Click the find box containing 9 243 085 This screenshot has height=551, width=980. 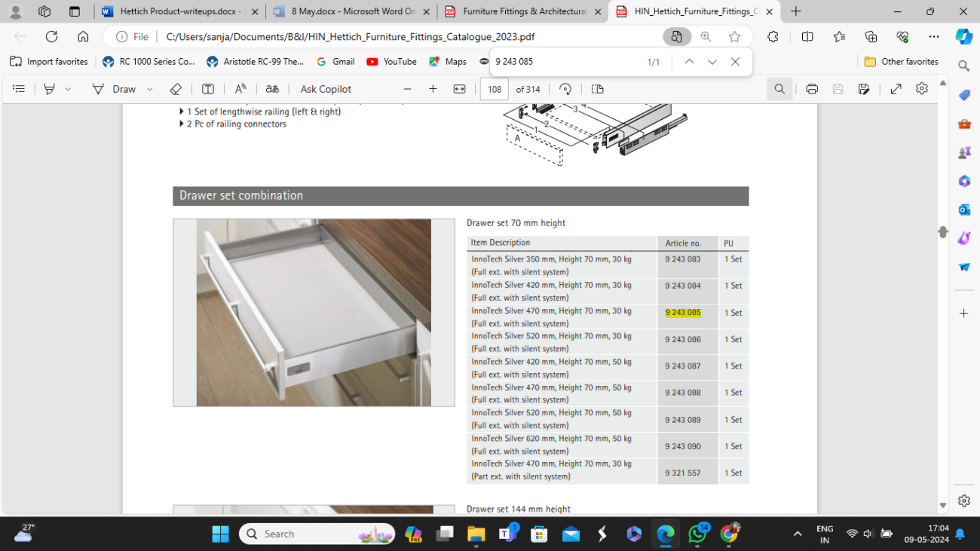click(x=565, y=62)
